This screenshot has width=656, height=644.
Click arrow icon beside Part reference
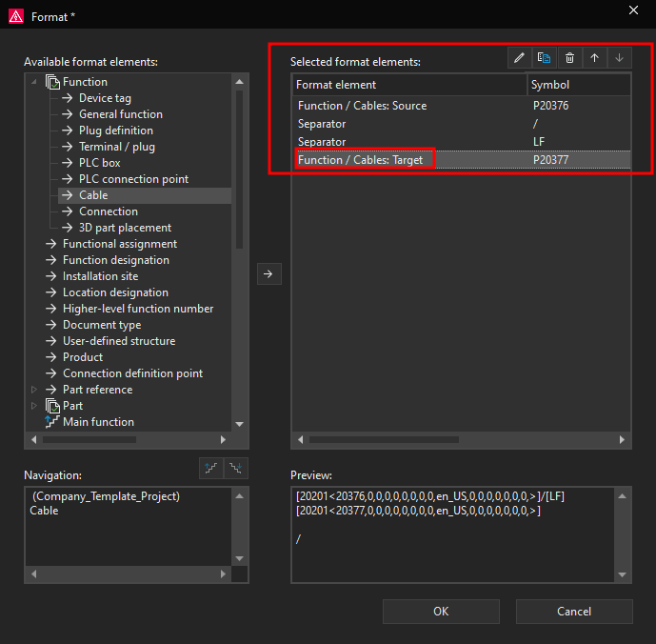(x=50, y=390)
